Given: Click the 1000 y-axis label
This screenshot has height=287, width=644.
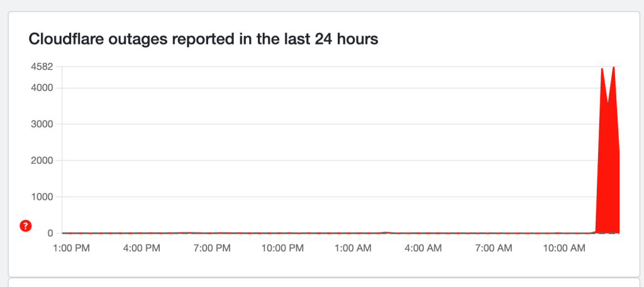Looking at the screenshot, I should click(x=42, y=197).
